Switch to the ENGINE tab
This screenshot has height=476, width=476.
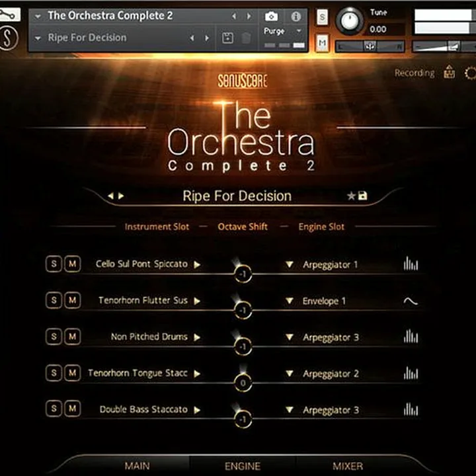243,466
